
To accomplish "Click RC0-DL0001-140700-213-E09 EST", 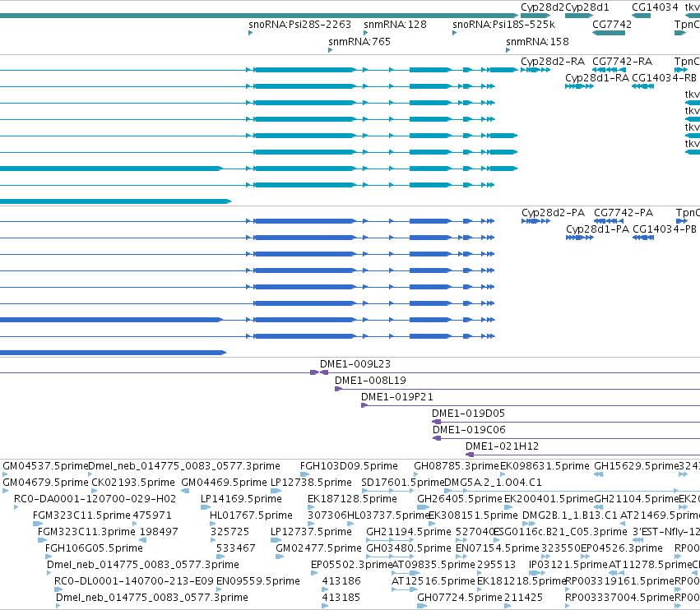I will coord(134,581).
